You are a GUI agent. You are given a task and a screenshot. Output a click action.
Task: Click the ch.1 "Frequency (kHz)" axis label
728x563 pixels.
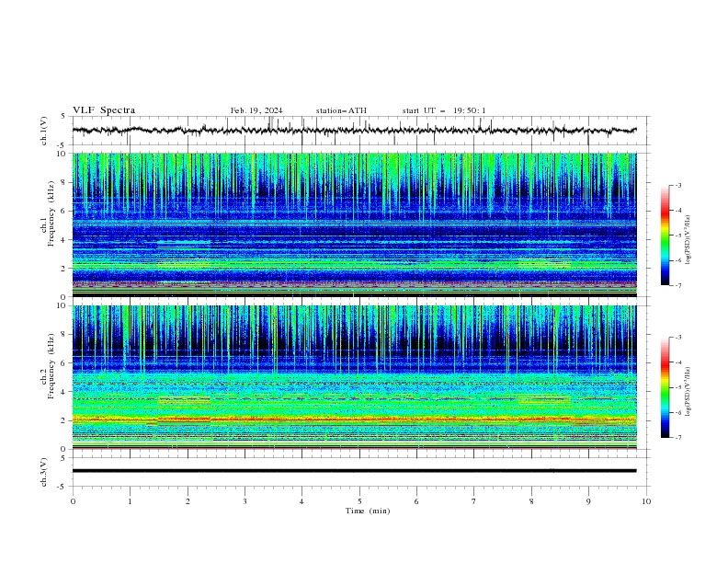click(51, 213)
